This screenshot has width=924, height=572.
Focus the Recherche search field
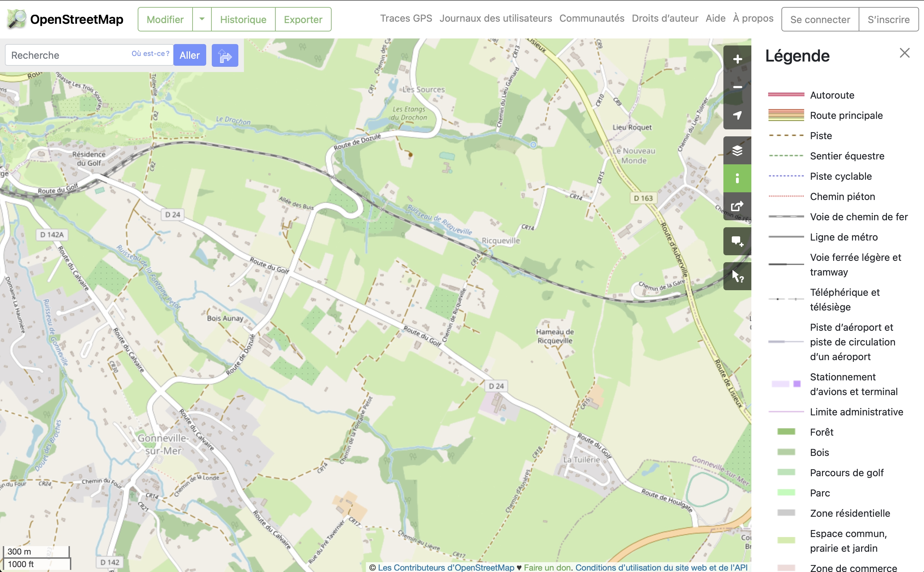pos(89,55)
